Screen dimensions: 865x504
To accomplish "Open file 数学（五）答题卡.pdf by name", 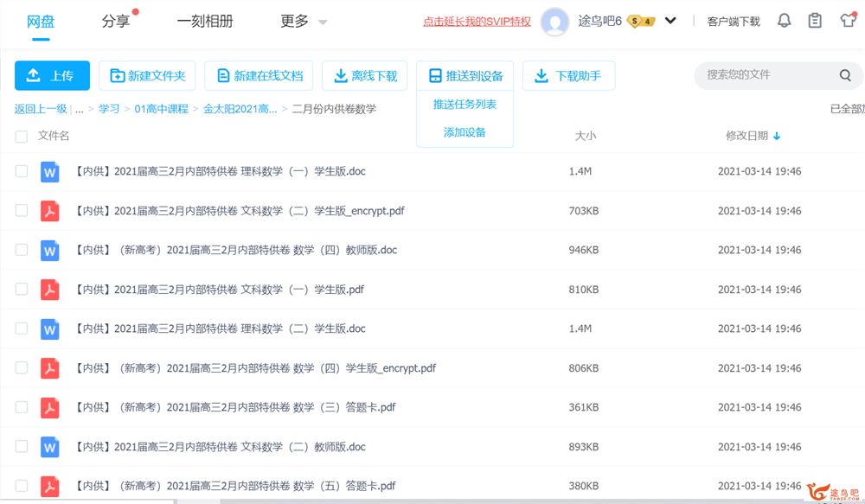I will pyautogui.click(x=235, y=487).
